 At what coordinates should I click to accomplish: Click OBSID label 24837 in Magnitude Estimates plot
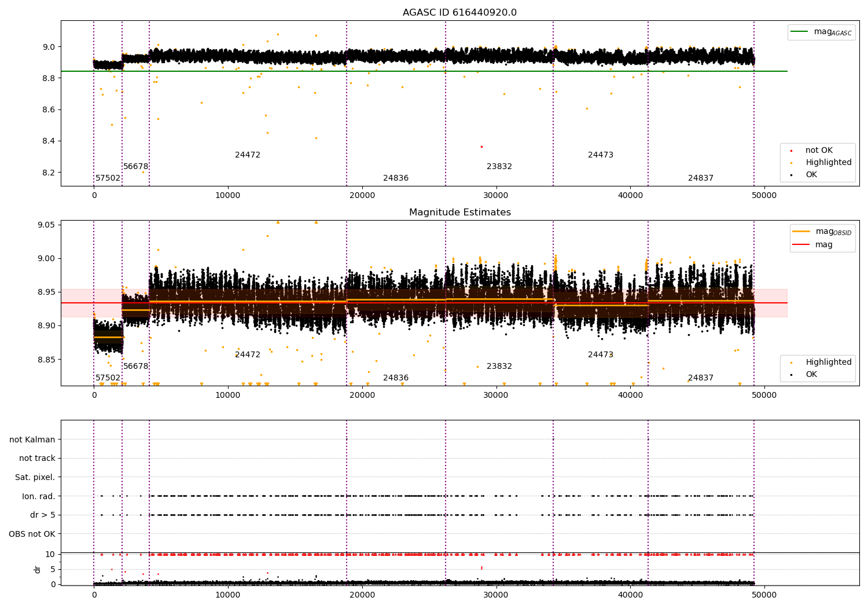coord(701,378)
